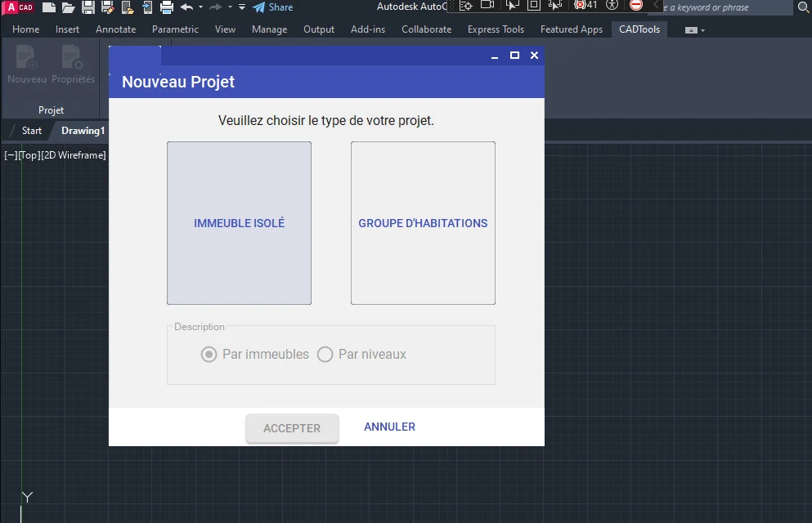Click the fullscreen square capture icon
The width and height of the screenshot is (812, 523).
(x=533, y=5)
